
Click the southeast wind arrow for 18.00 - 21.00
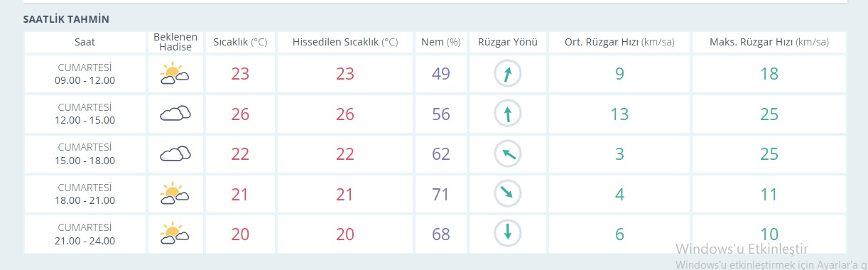pyautogui.click(x=508, y=193)
